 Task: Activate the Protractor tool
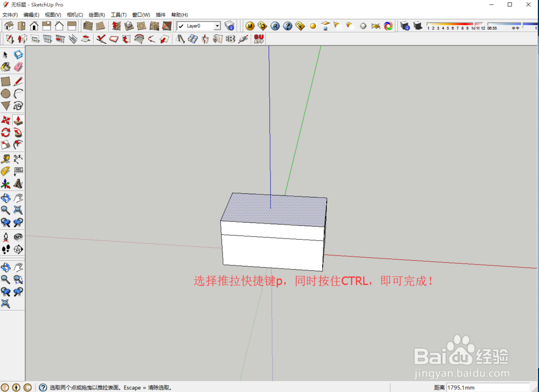click(5, 171)
